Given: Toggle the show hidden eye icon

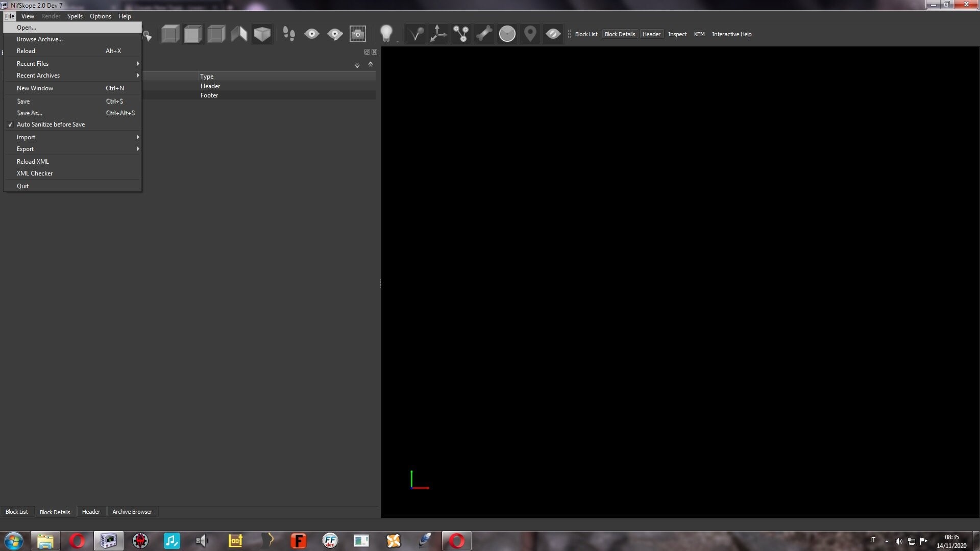Looking at the screenshot, I should tap(553, 34).
